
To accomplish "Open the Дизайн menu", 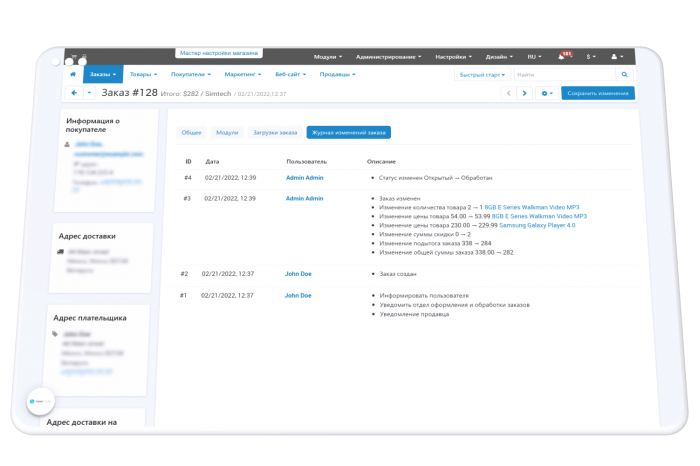I will click(x=499, y=57).
